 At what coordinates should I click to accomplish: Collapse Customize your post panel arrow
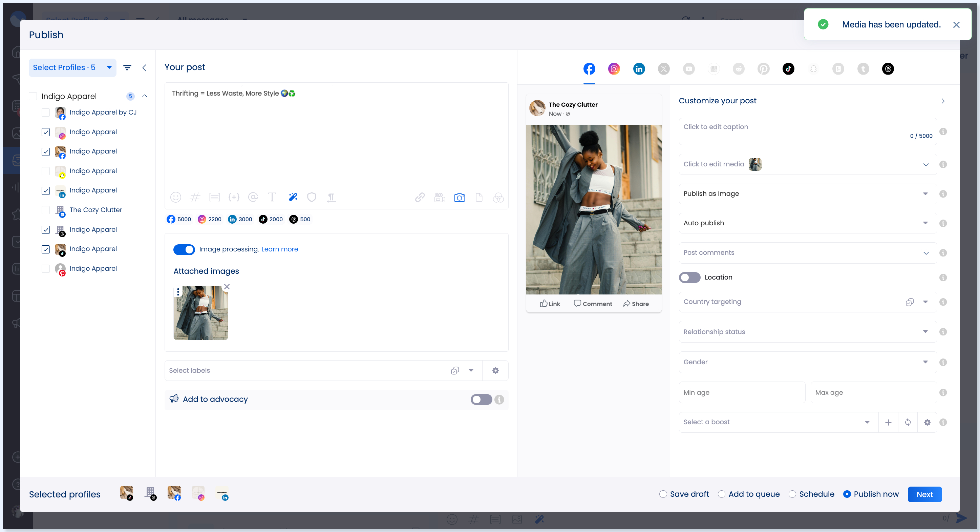[x=943, y=101]
